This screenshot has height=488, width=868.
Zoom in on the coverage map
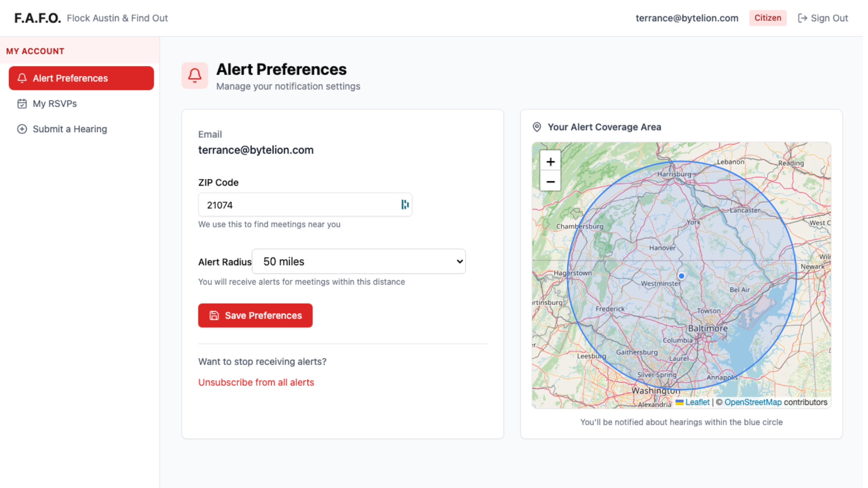click(550, 162)
